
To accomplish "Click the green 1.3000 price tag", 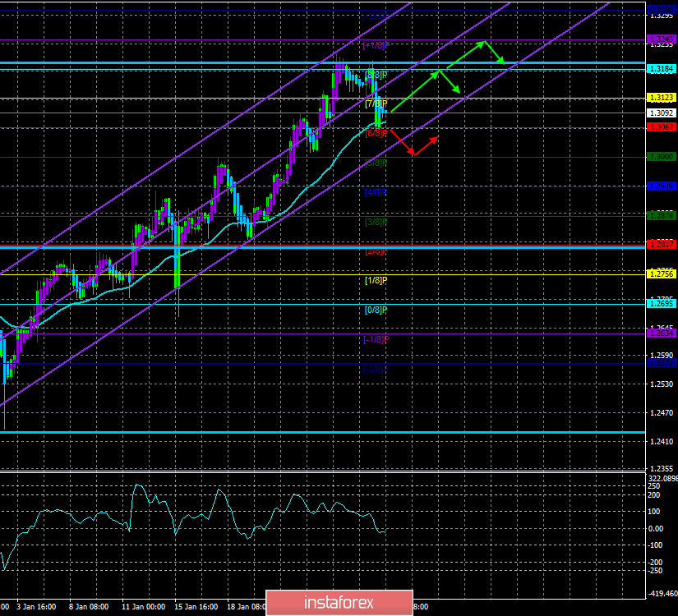I will [660, 156].
